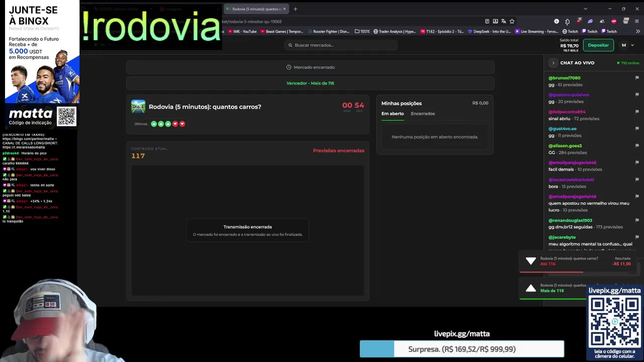This screenshot has width=644, height=362.
Task: Click the brunoxl7080 username in chat
Action: coord(564,78)
